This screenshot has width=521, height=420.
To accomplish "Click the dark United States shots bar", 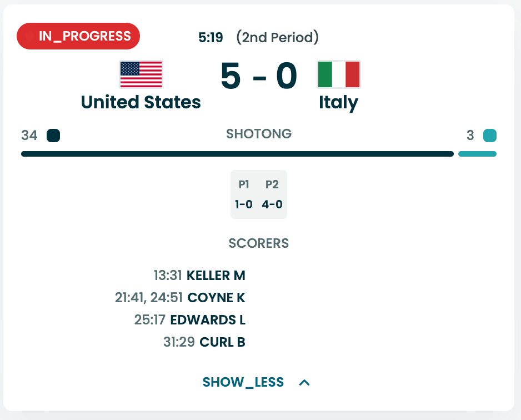I will pyautogui.click(x=237, y=154).
